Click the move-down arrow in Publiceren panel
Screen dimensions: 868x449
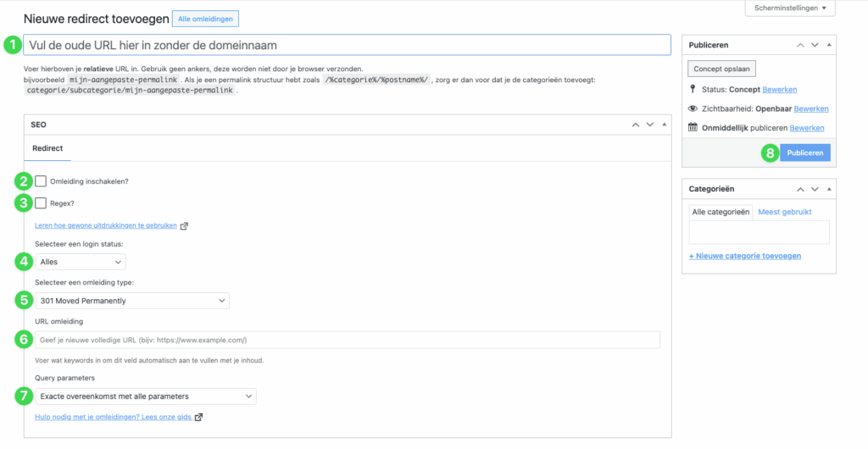click(814, 45)
